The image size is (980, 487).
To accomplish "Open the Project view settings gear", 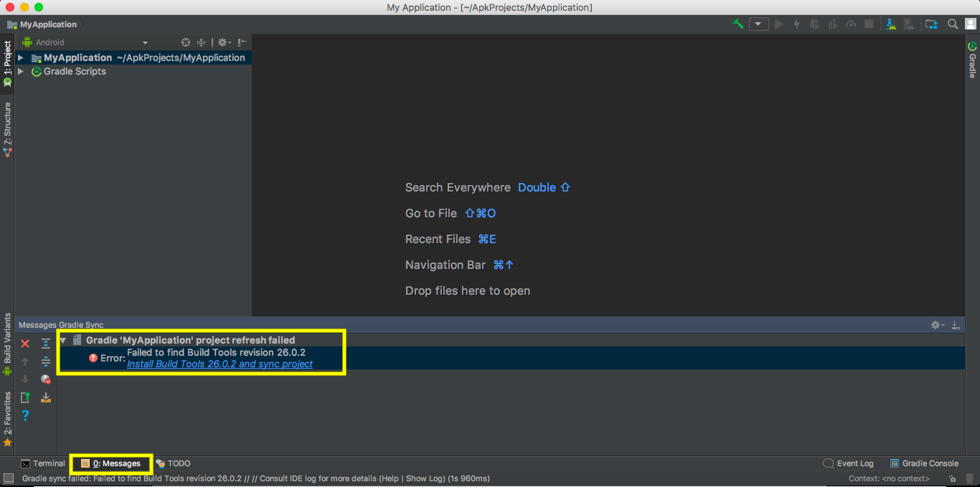I will [x=223, y=42].
